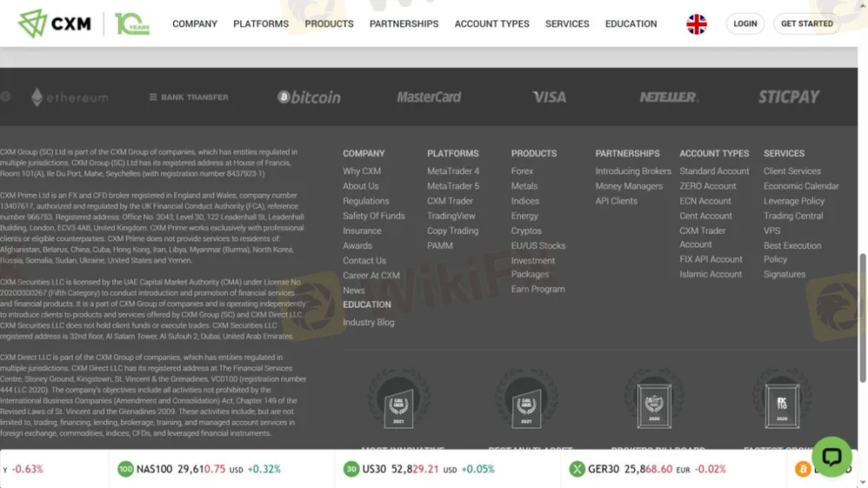Open Safety Of Funds link
Viewport: 868px width, 488px height.
374,216
